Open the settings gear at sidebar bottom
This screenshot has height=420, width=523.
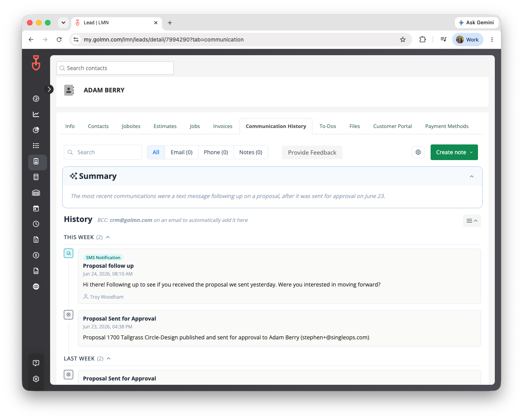36,379
